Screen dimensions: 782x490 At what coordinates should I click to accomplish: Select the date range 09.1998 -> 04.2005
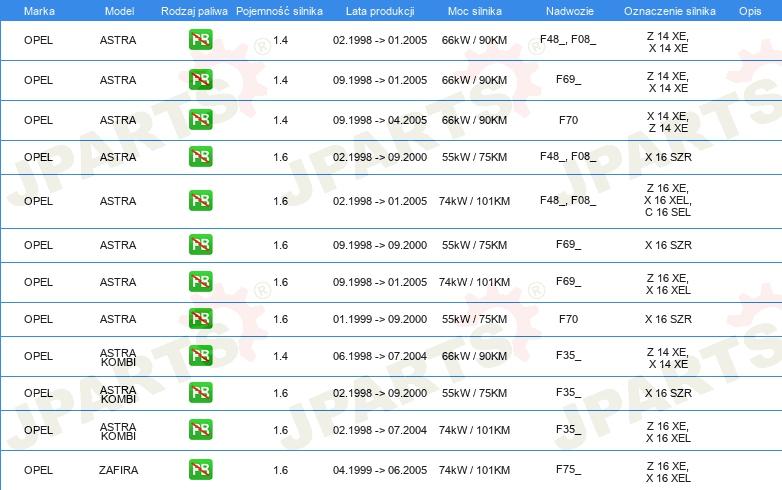pos(380,120)
